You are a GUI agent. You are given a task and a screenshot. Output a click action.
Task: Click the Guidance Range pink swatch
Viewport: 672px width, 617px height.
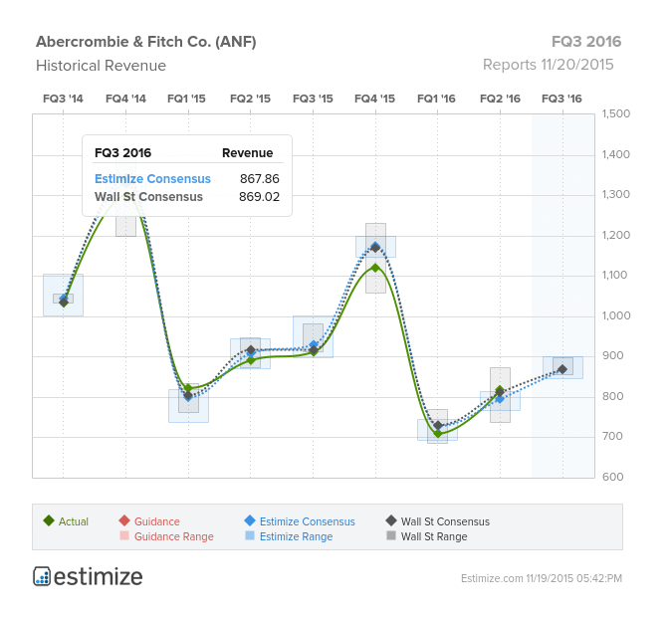click(124, 535)
